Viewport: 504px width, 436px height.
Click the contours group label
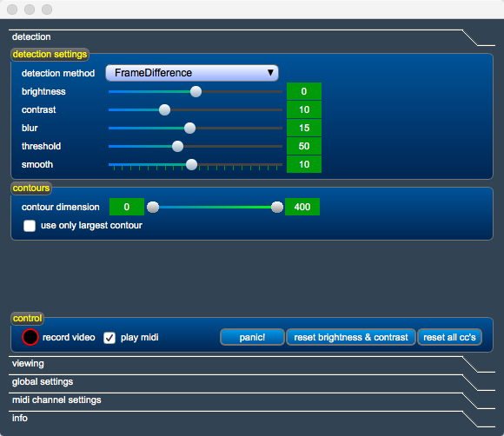click(x=31, y=188)
